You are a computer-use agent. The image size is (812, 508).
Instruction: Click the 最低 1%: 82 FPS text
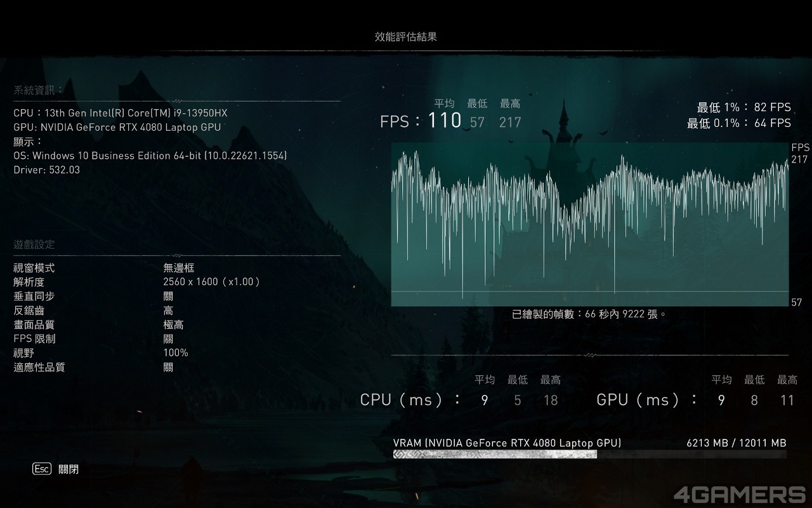point(744,107)
